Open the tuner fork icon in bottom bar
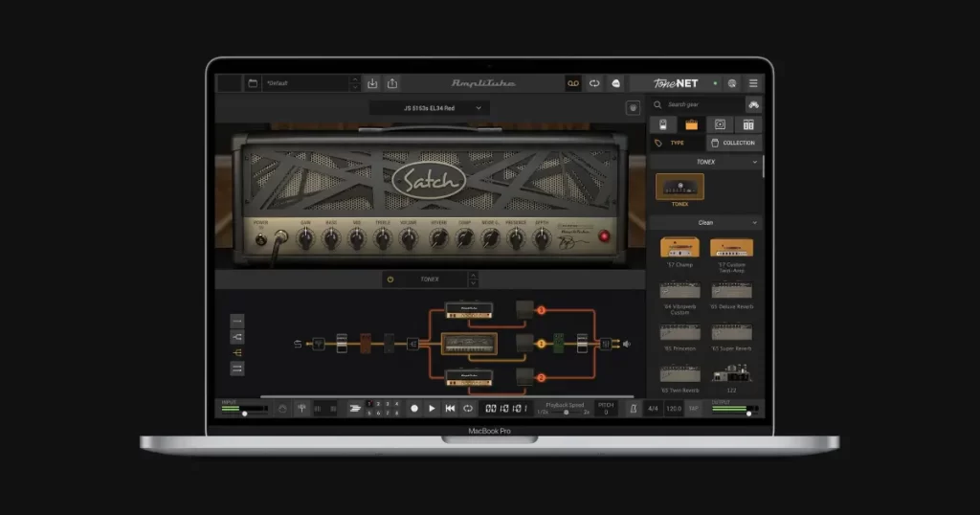 click(301, 408)
